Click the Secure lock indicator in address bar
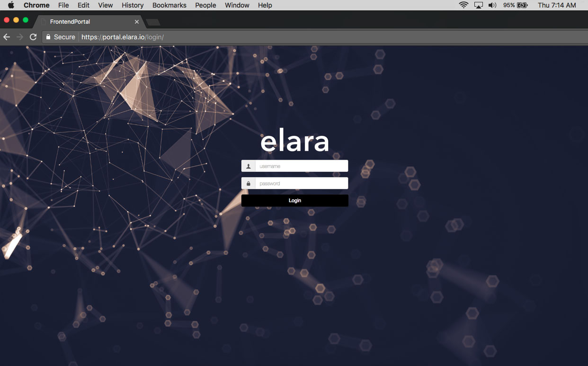The image size is (588, 366). click(61, 37)
